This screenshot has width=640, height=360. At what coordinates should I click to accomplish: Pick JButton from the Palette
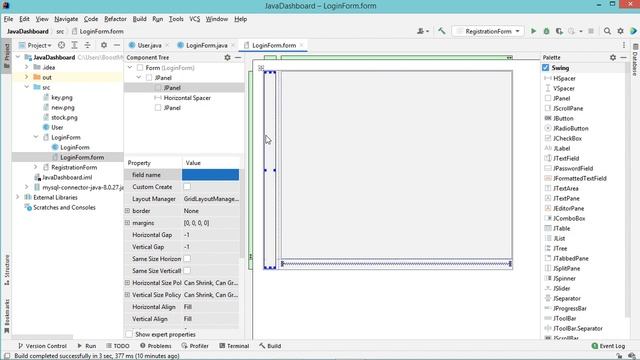coord(559,118)
